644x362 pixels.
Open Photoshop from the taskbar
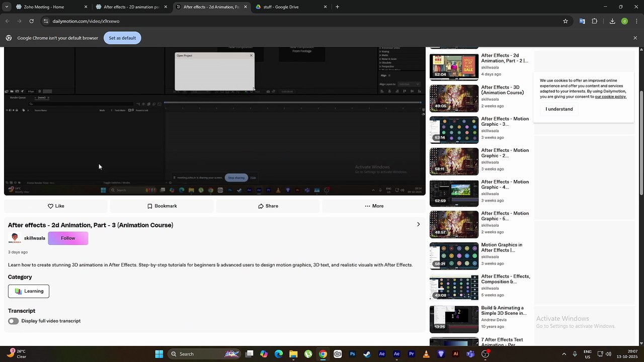tap(352, 354)
